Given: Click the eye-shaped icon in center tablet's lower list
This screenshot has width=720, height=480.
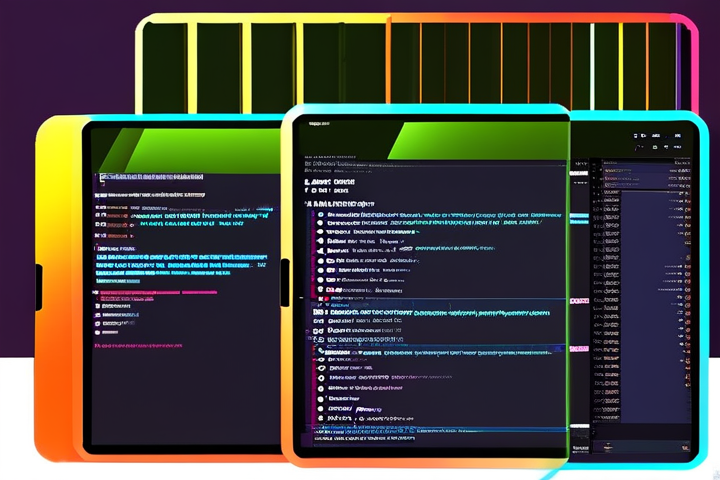Looking at the screenshot, I should tap(321, 366).
